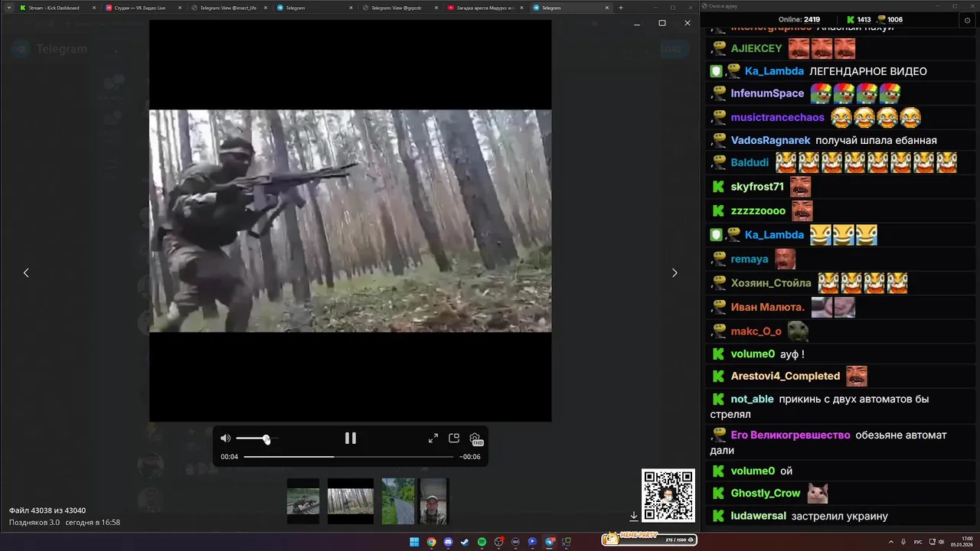Mute the video with the speaker icon
This screenshot has width=980, height=551.
click(x=225, y=439)
